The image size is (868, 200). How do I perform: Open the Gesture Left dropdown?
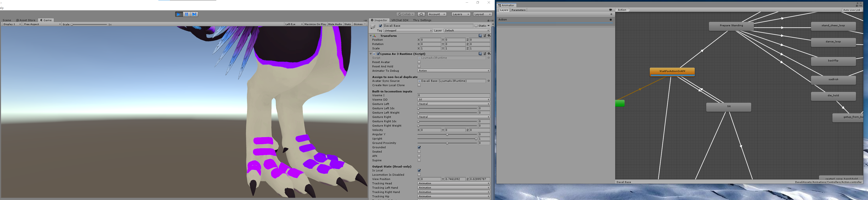click(x=453, y=104)
